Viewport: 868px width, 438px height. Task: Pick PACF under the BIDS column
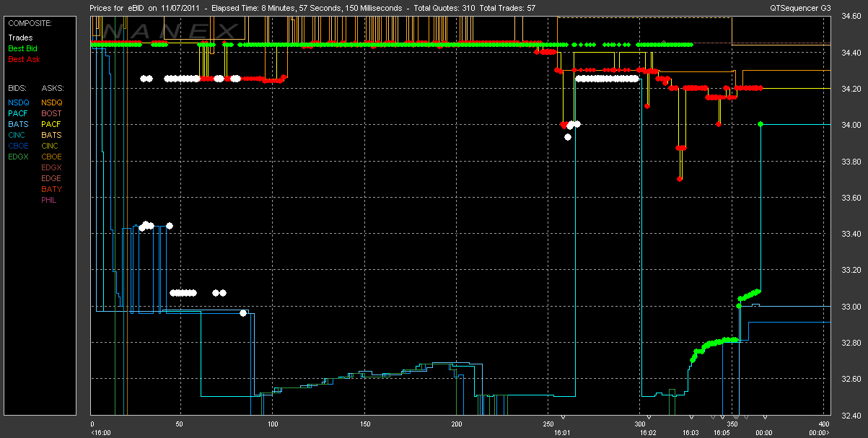(x=19, y=113)
